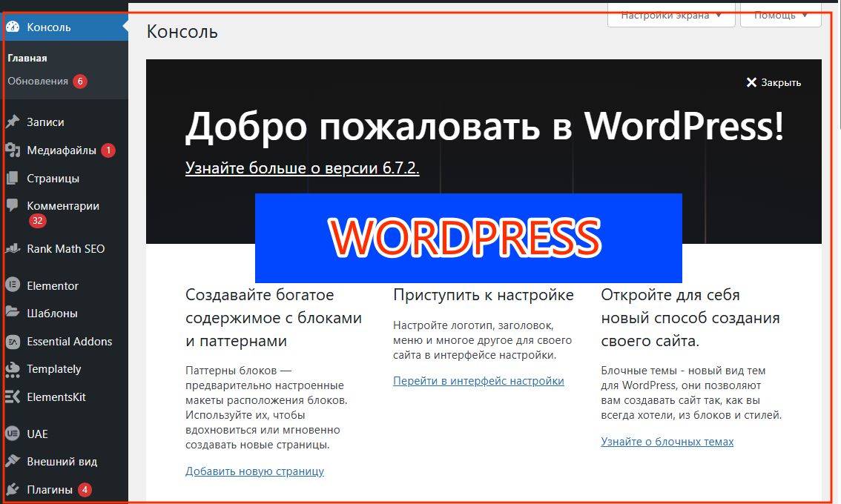Expand the Помощь dropdown panel
The width and height of the screenshot is (841, 504).
click(x=779, y=14)
